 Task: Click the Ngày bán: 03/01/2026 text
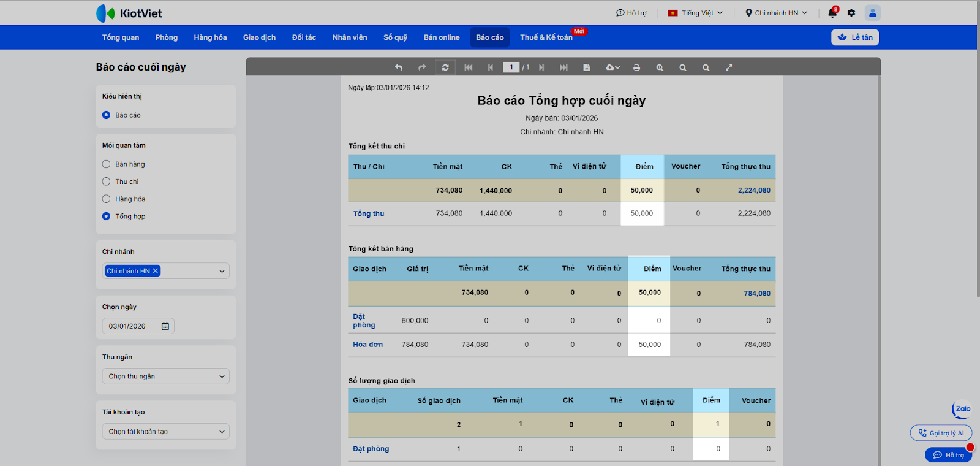coord(562,118)
